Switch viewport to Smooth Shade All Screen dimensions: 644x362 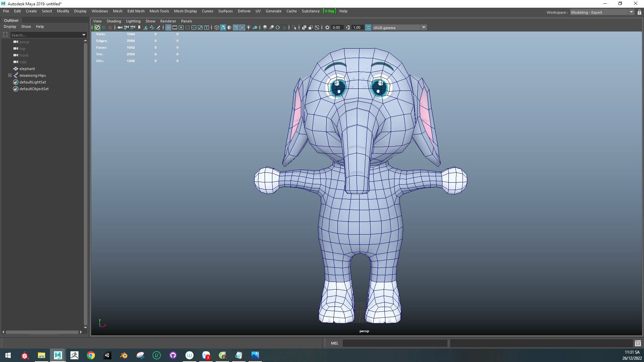(x=223, y=27)
